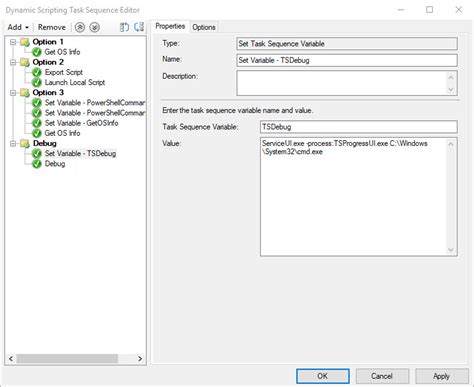Click the Type field
The image size is (474, 387).
[x=347, y=44]
